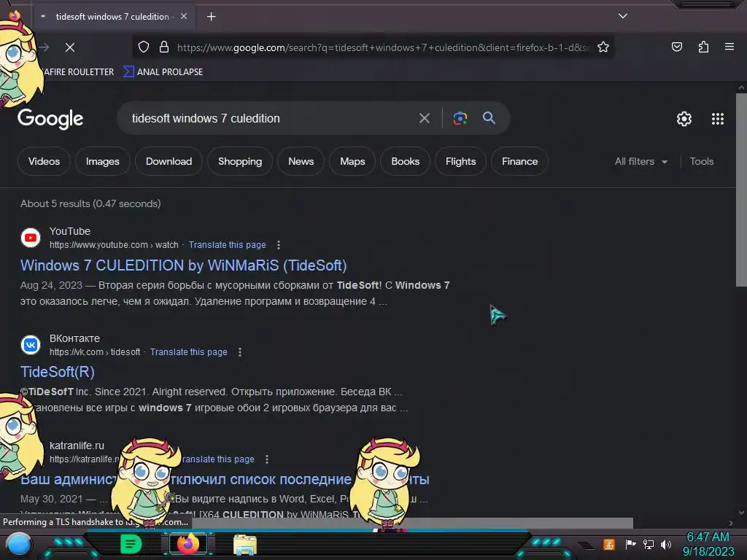Select the Shopping filter chip
The height and width of the screenshot is (560, 747).
pos(239,161)
